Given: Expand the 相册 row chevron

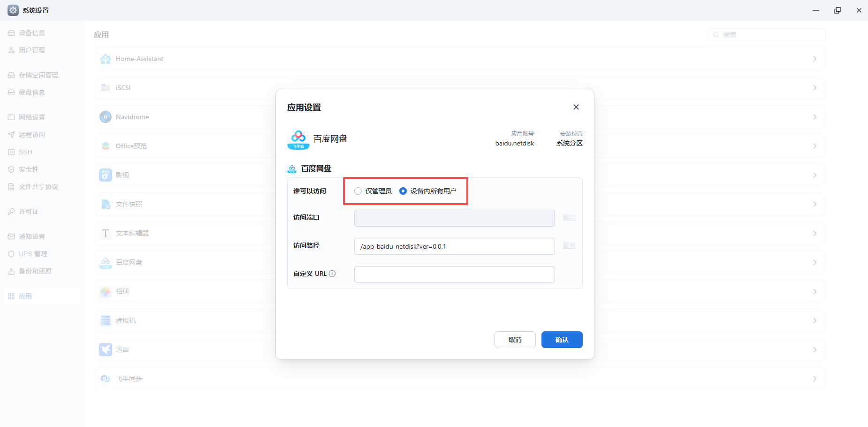Looking at the screenshot, I should 815,291.
